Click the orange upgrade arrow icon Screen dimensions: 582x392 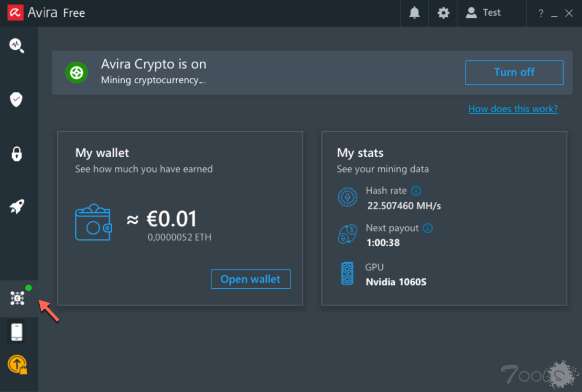(x=17, y=364)
